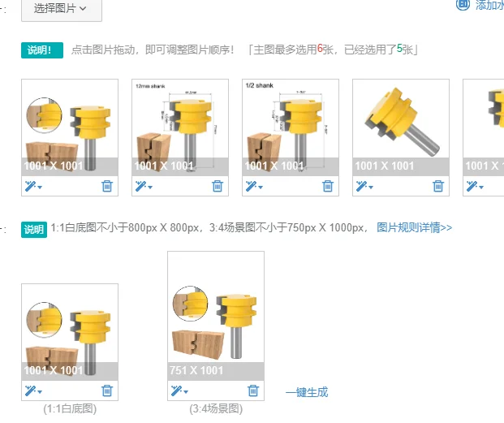Delete the first main image

tap(107, 186)
